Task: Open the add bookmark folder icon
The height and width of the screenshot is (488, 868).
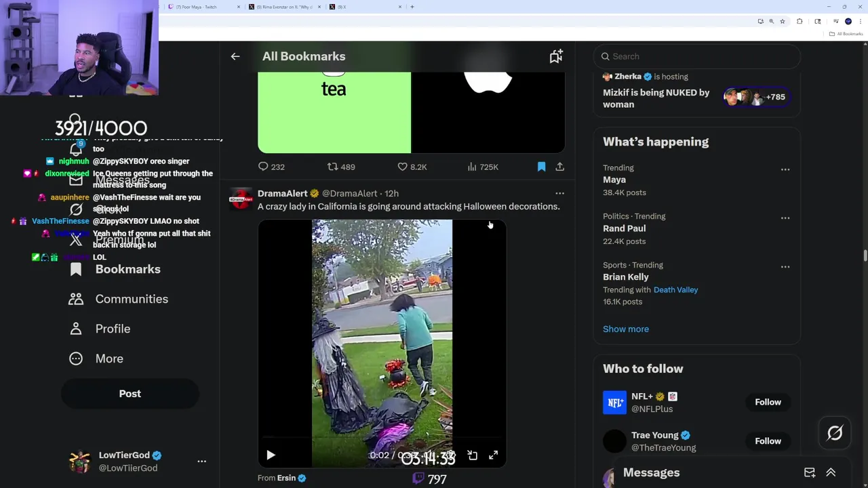Action: pyautogui.click(x=556, y=56)
